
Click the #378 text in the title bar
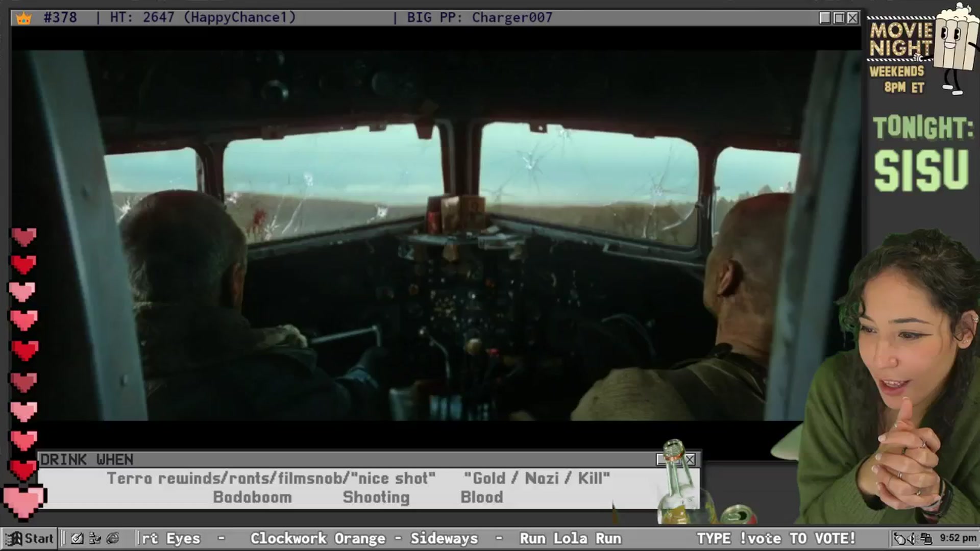(60, 18)
